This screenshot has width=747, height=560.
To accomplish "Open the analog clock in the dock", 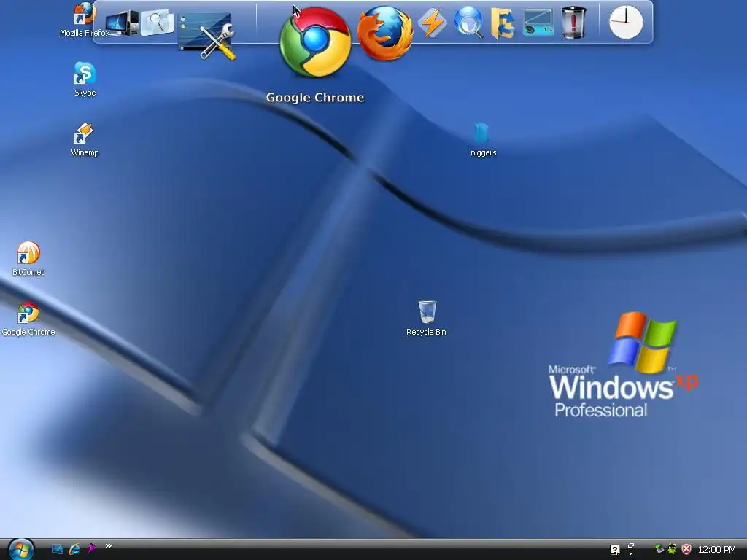I will click(x=626, y=22).
